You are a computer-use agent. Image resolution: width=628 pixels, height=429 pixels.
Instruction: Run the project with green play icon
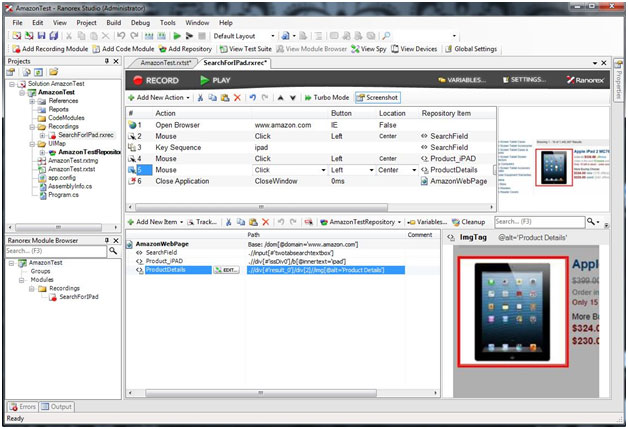177,36
